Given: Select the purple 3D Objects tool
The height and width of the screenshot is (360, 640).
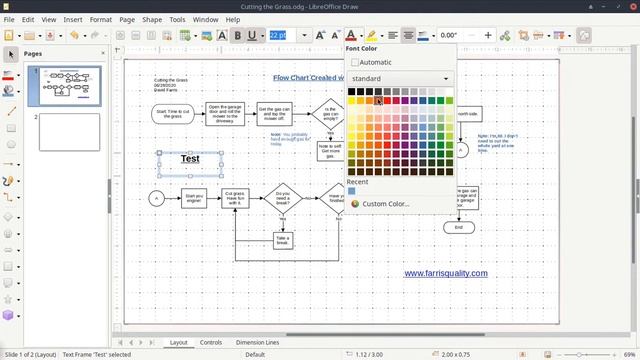Looking at the screenshot, I should [8, 315].
